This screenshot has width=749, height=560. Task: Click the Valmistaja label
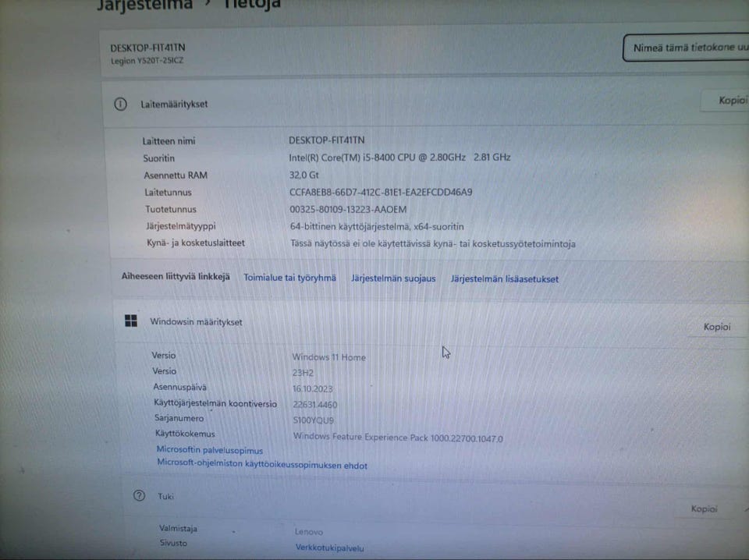pyautogui.click(x=178, y=528)
